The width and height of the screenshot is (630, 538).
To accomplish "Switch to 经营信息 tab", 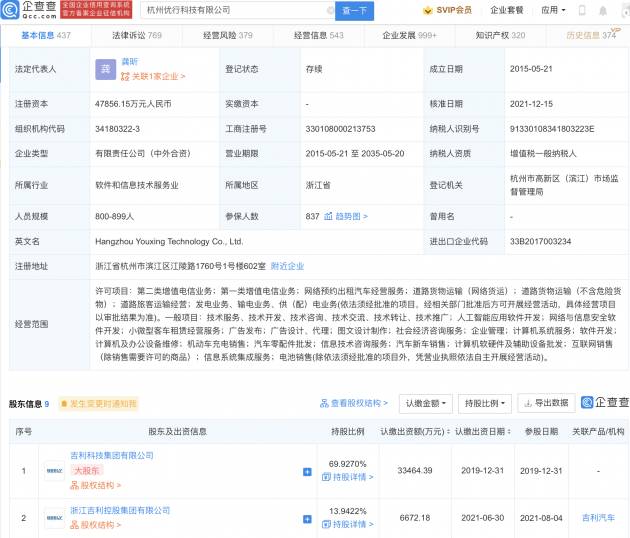I will [319, 35].
